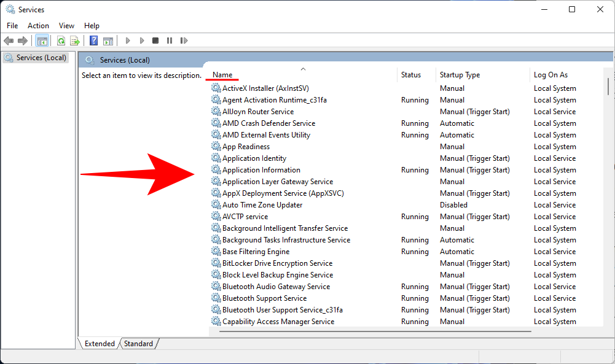Open the Action menu
This screenshot has height=364, width=615.
coord(38,25)
